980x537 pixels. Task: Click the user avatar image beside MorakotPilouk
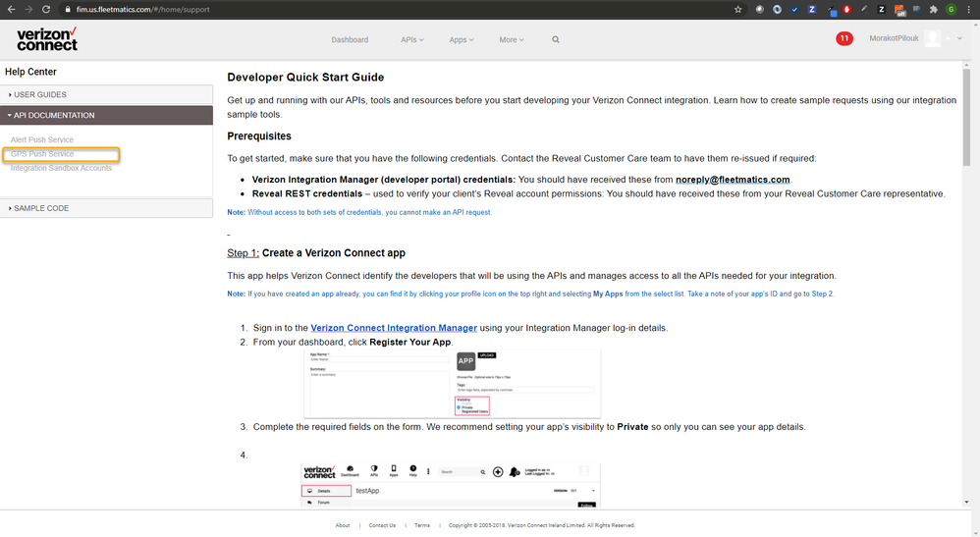[933, 38]
